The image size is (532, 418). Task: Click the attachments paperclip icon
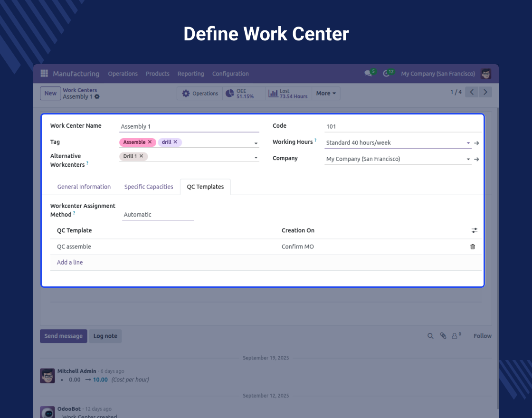(x=443, y=336)
